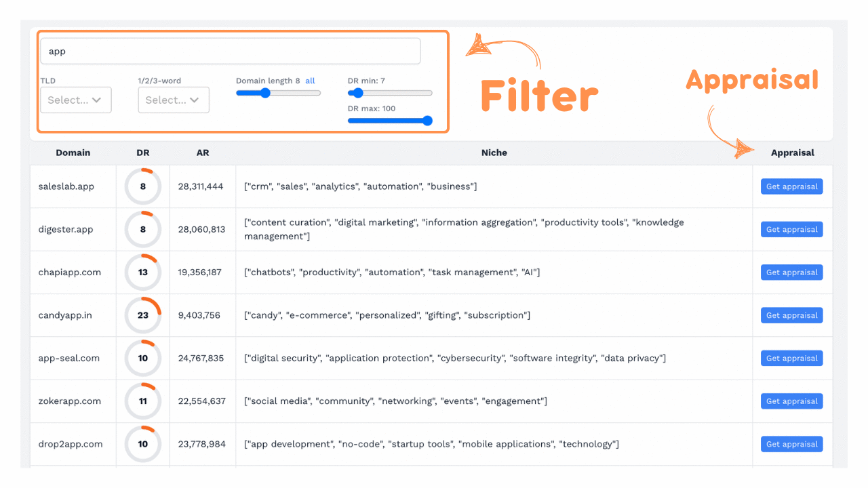This screenshot has height=488, width=868.
Task: Open the TLD select dropdown
Action: click(x=76, y=100)
